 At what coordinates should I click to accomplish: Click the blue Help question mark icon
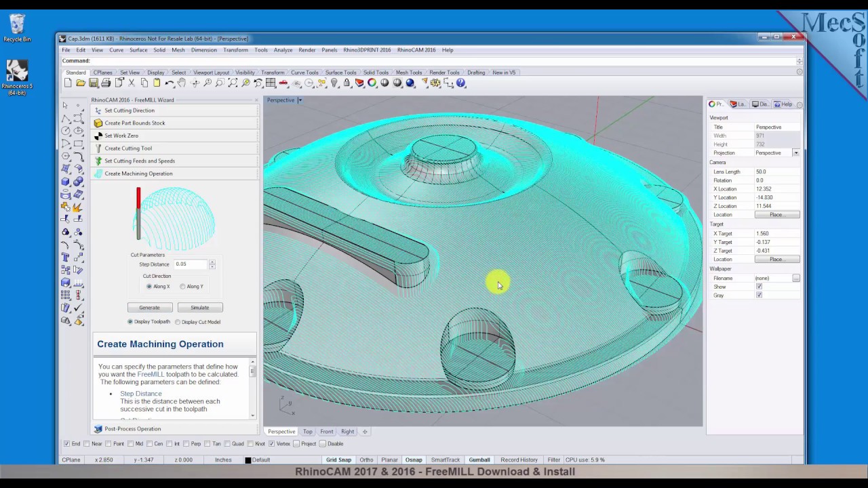[x=460, y=83]
